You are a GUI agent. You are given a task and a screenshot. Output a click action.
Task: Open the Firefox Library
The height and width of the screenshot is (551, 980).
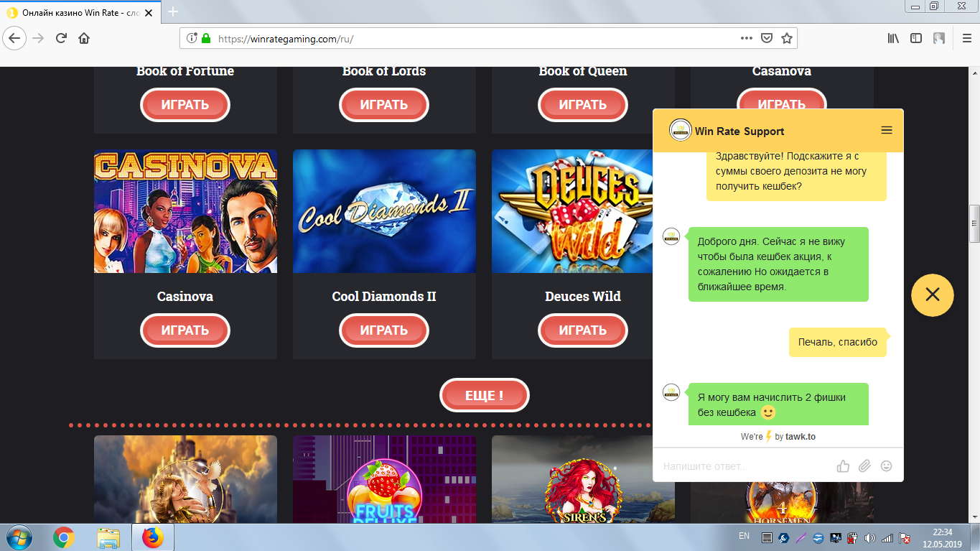tap(893, 38)
